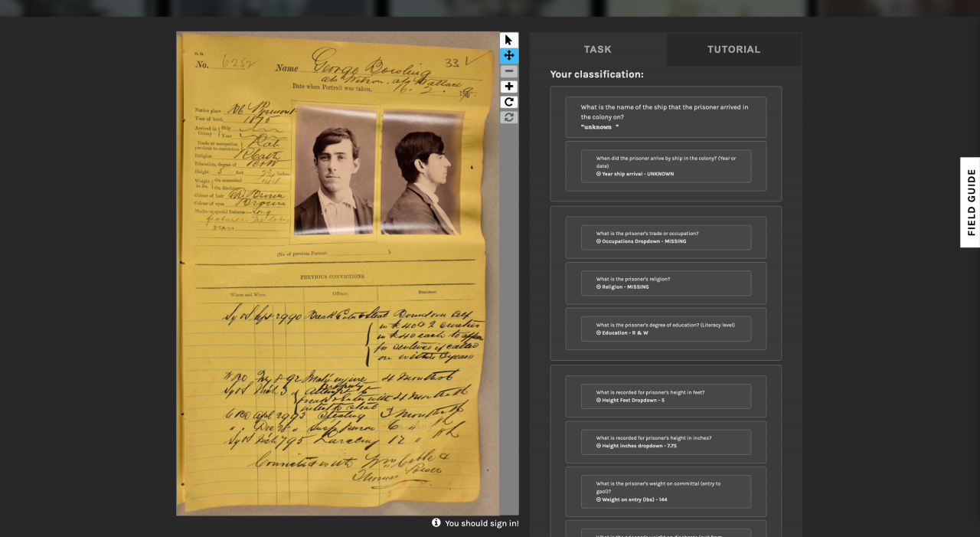Click the 'Weight on entry (lbs) - 144' answer
Viewport: 980px width, 537px height.
(x=632, y=499)
